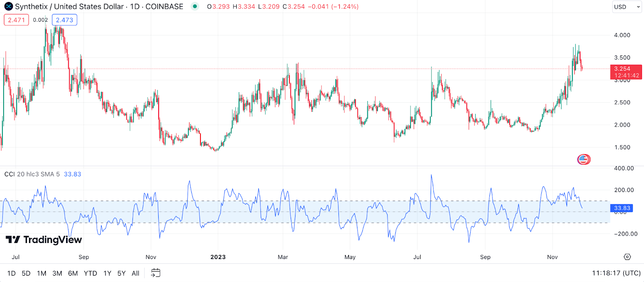This screenshot has height=282, width=644.
Task: Select the 1D time range
Action: click(x=11, y=273)
